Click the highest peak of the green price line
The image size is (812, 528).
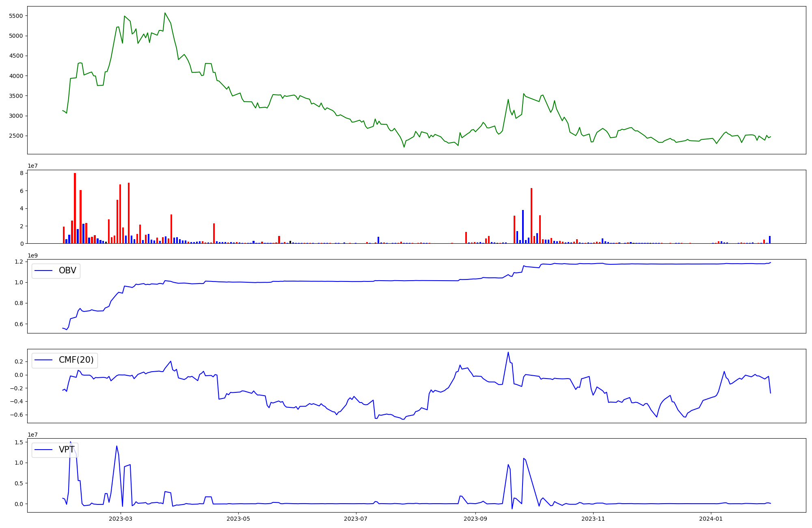(x=165, y=13)
